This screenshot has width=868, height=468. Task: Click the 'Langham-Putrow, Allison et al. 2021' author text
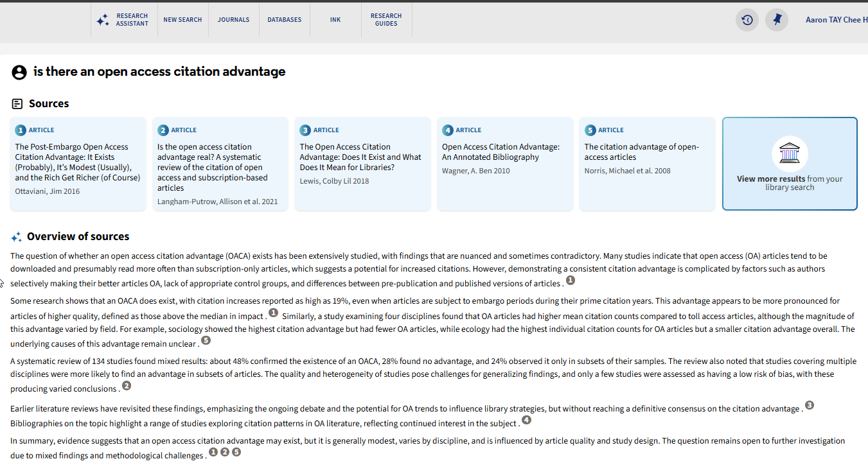click(x=218, y=202)
